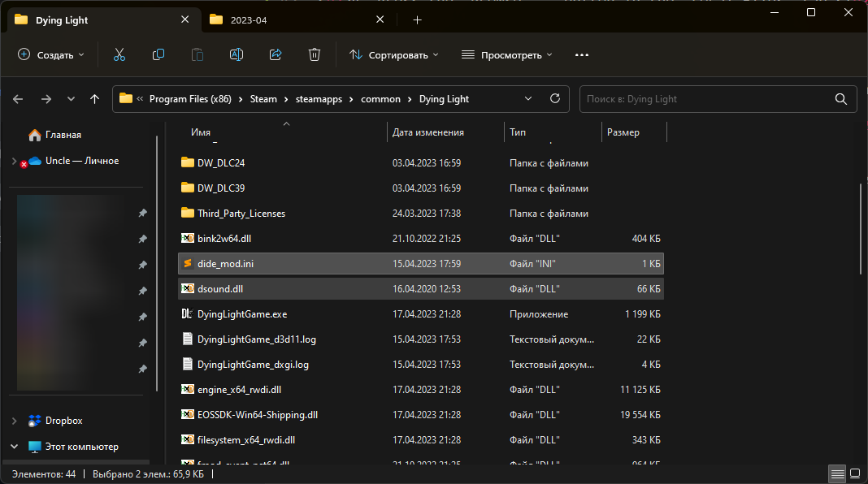Screen dimensions: 868x484
Task: Click the This PC monitor icon
Action: click(34, 447)
